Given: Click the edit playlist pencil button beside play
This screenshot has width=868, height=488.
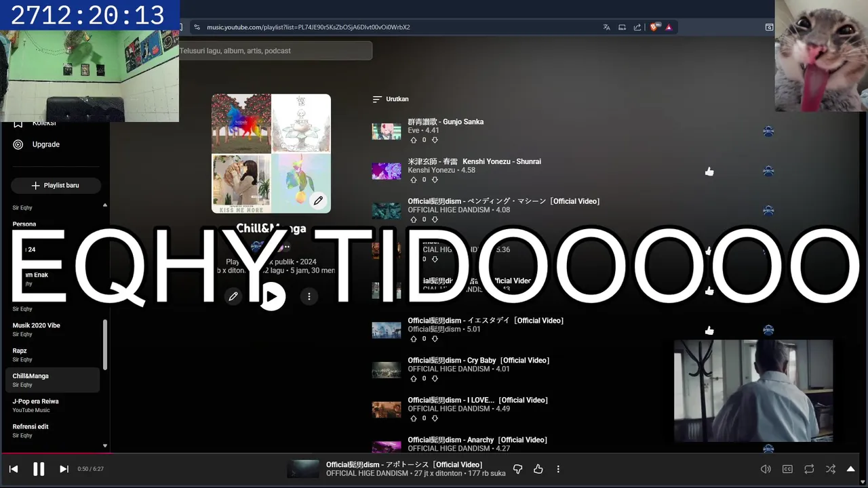Looking at the screenshot, I should click(x=233, y=296).
